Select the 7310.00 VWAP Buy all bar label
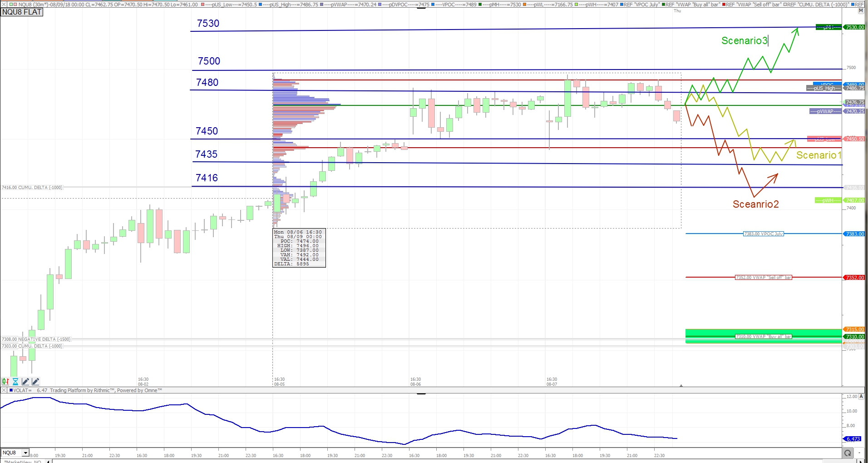Image resolution: width=868 pixels, height=463 pixels. [764, 337]
